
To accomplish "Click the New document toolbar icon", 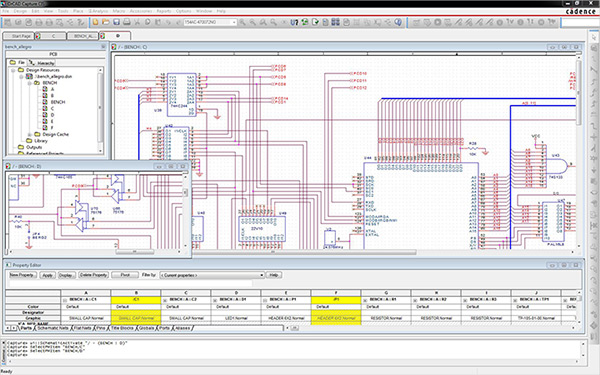I will pos(95,22).
